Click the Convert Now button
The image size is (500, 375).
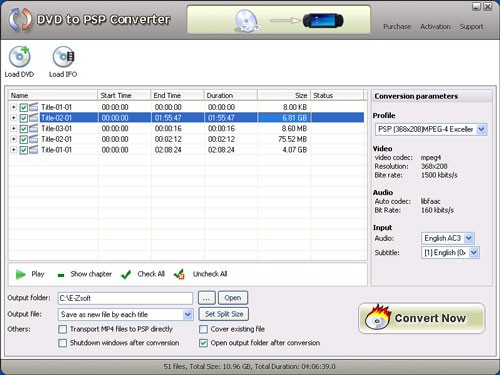click(422, 318)
